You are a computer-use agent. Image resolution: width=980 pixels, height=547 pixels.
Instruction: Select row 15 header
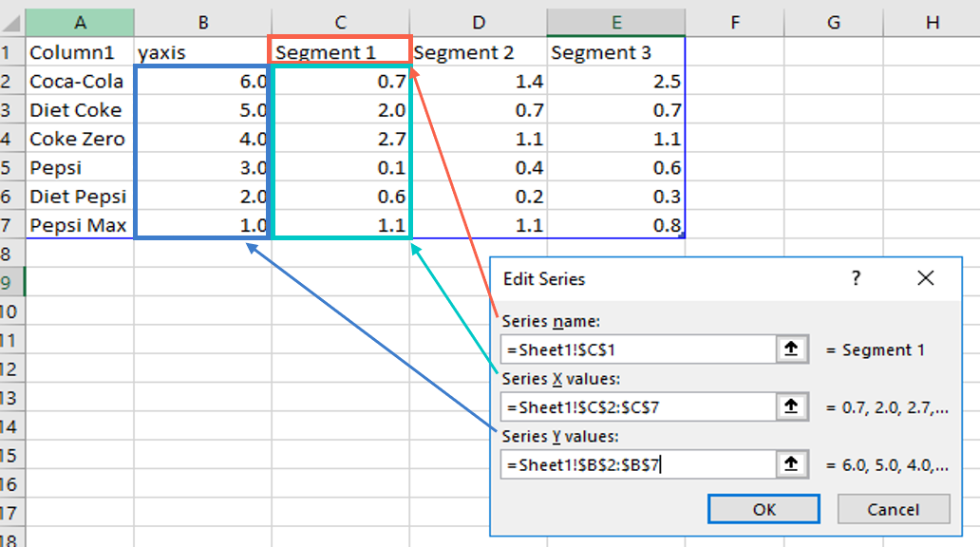[12, 455]
